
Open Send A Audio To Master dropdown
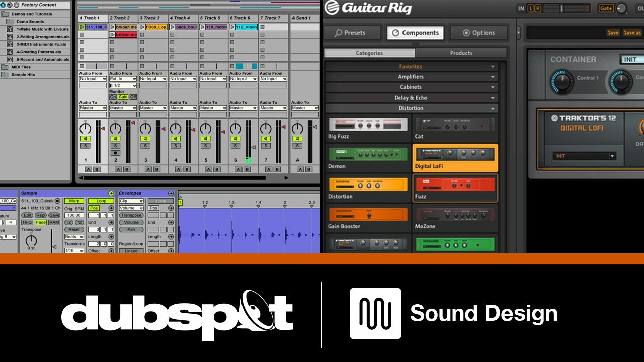[305, 108]
